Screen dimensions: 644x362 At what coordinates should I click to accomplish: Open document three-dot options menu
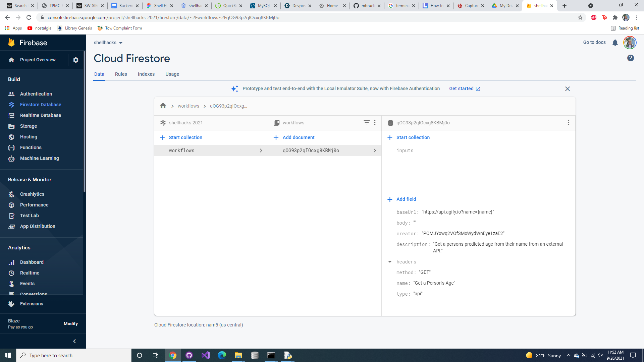click(568, 123)
